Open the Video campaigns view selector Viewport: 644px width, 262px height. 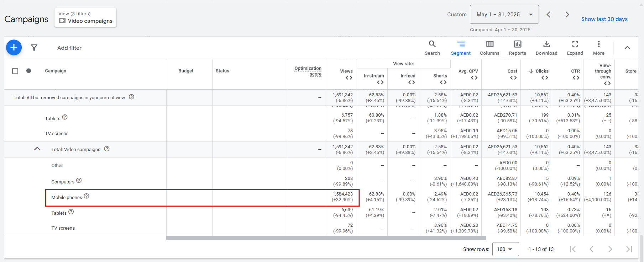click(x=85, y=18)
